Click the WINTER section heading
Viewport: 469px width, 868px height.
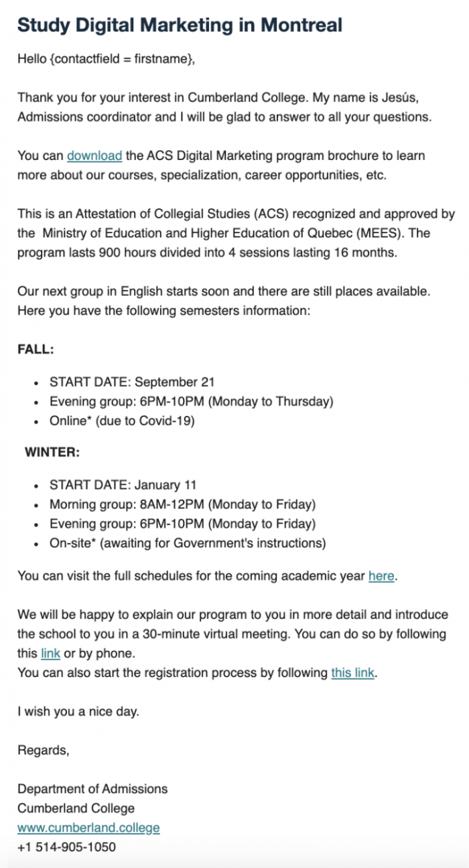coord(52,453)
